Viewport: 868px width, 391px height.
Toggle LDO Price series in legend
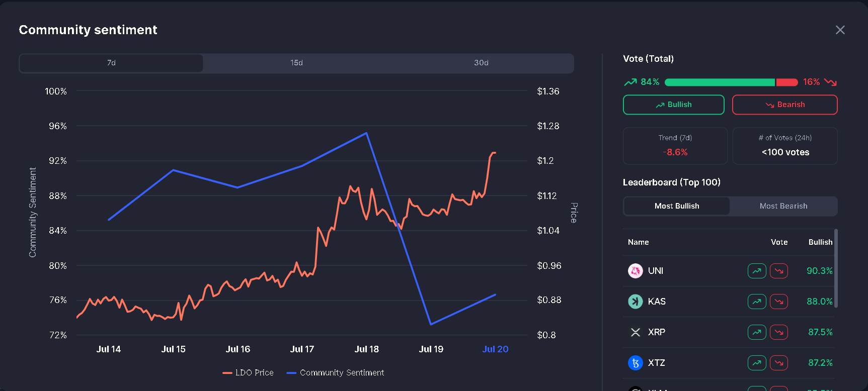coord(248,373)
